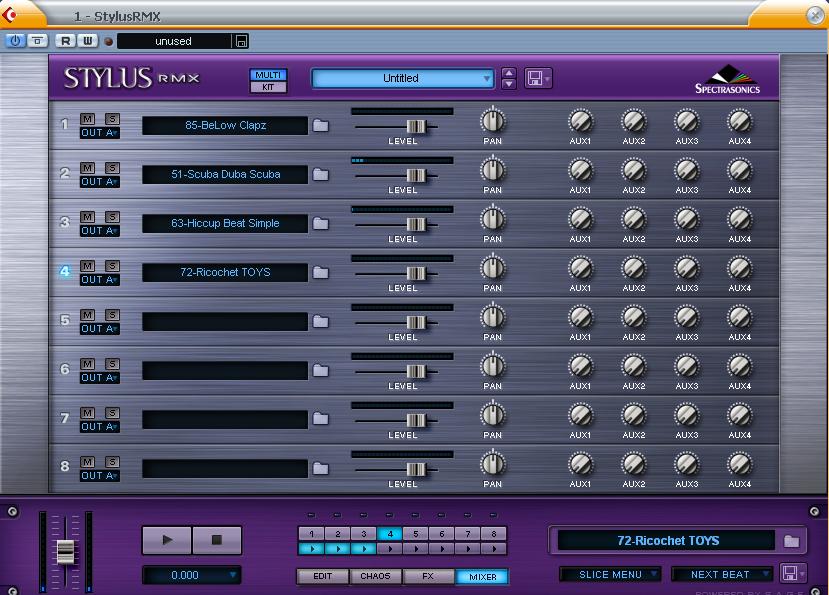Select part 5 in bottom part selector
The width and height of the screenshot is (829, 595).
416,534
